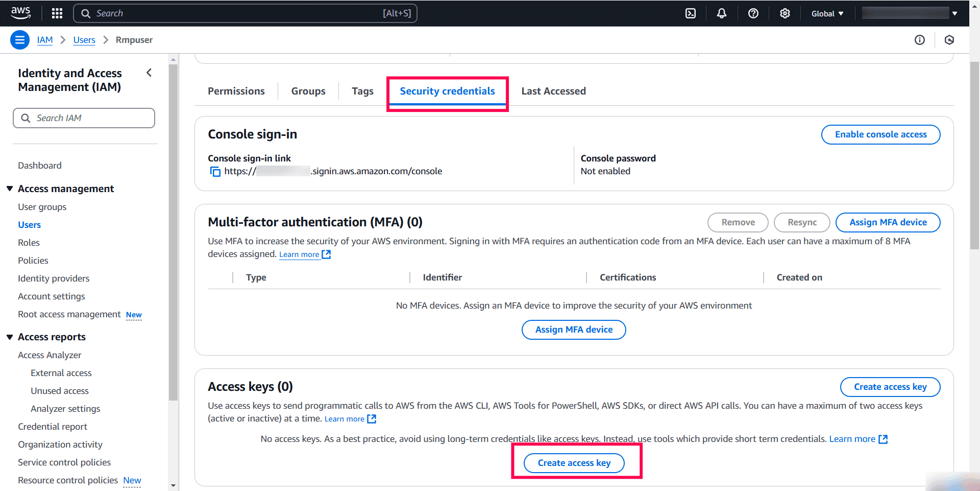Open the notifications bell
Screen dimensions: 980x491
(x=722, y=13)
